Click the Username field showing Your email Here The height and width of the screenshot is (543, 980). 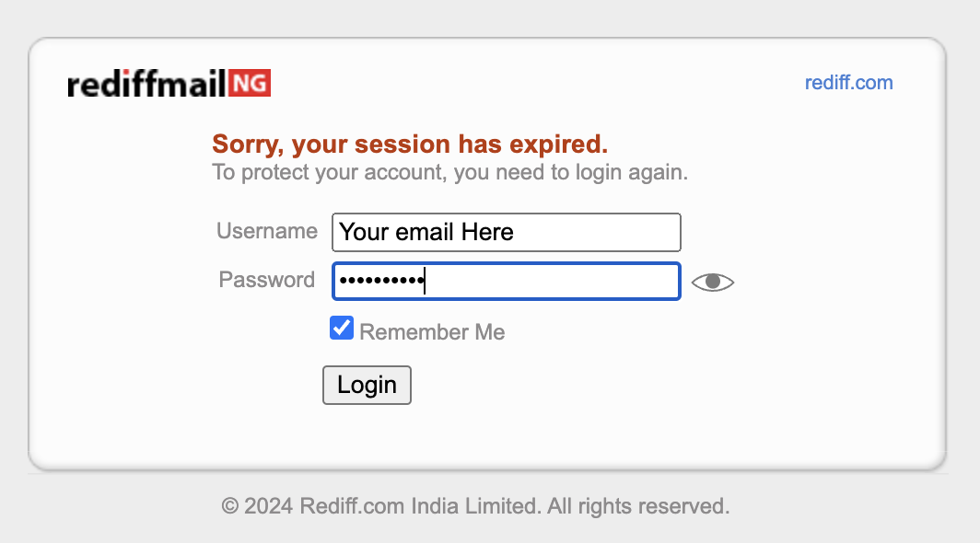click(x=506, y=232)
